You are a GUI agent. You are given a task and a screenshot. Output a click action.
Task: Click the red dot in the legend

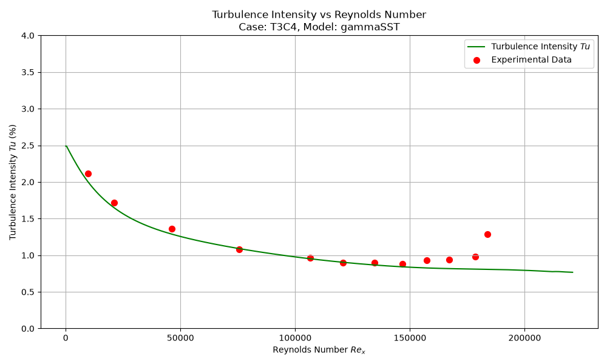[x=477, y=60]
